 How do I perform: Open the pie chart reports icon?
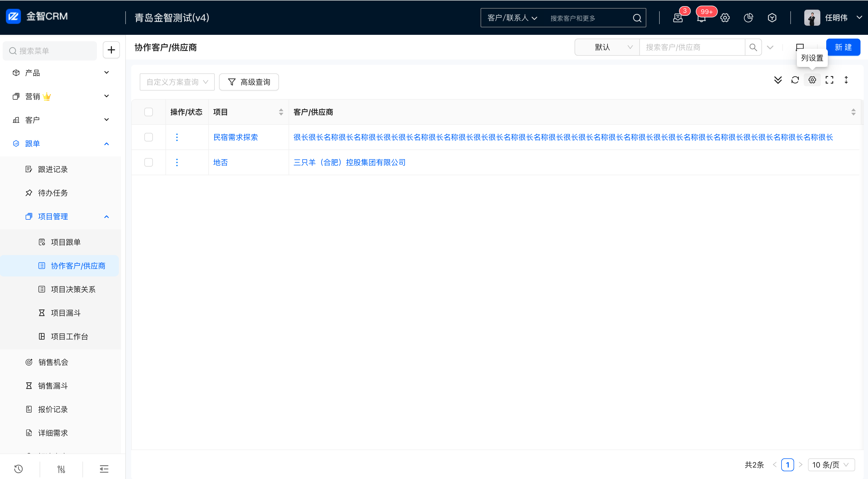(x=748, y=18)
